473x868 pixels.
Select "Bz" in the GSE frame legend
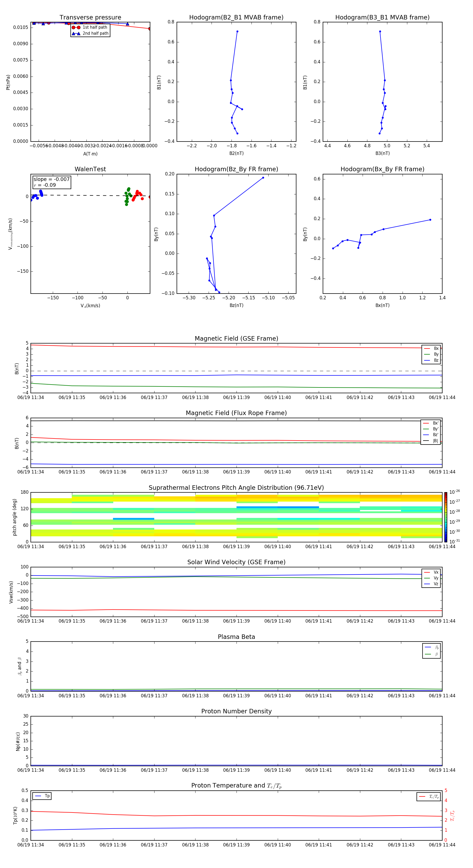point(431,360)
